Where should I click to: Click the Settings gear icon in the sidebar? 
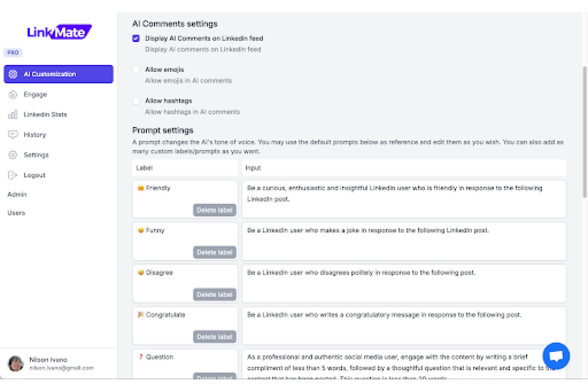[x=13, y=155]
